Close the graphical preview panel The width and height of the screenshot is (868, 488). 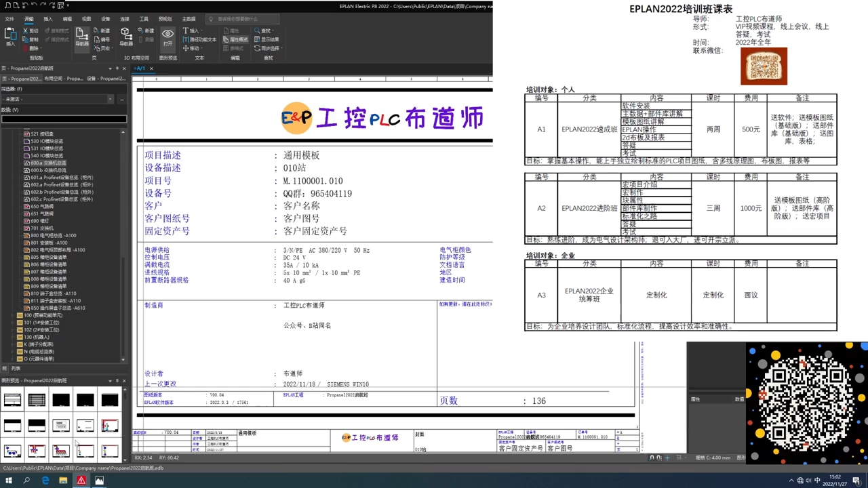coord(123,381)
